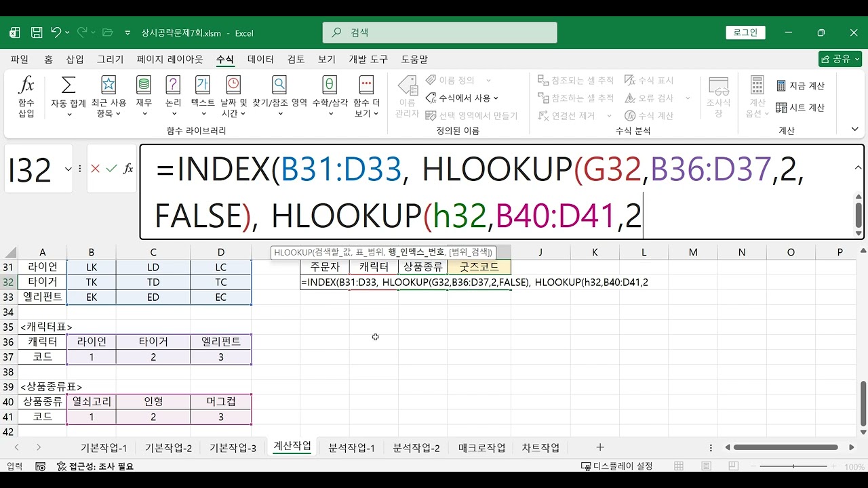Image resolution: width=868 pixels, height=488 pixels.
Task: Open Name Box dropdown arrow
Action: click(x=68, y=169)
